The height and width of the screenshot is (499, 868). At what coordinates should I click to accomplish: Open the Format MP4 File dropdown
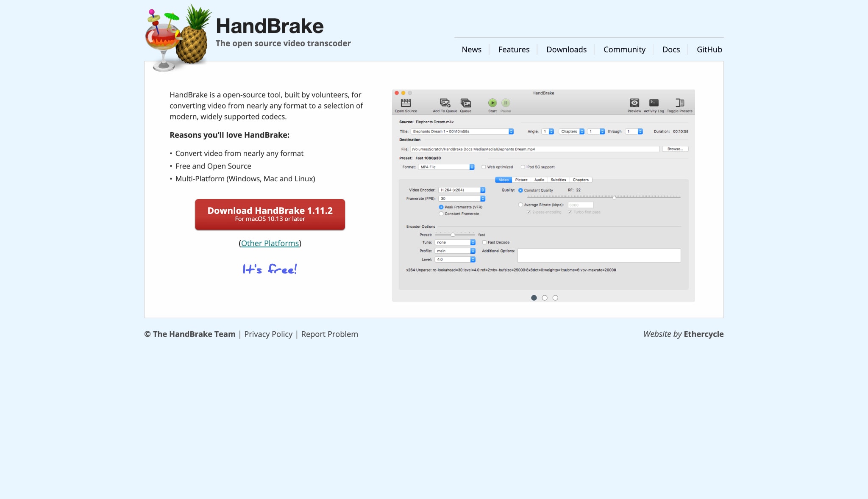[x=446, y=167]
